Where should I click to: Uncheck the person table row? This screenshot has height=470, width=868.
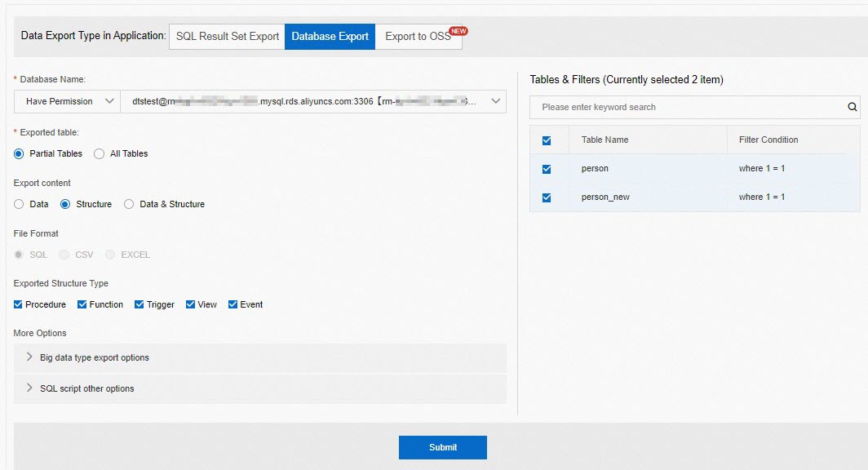pyautogui.click(x=547, y=169)
